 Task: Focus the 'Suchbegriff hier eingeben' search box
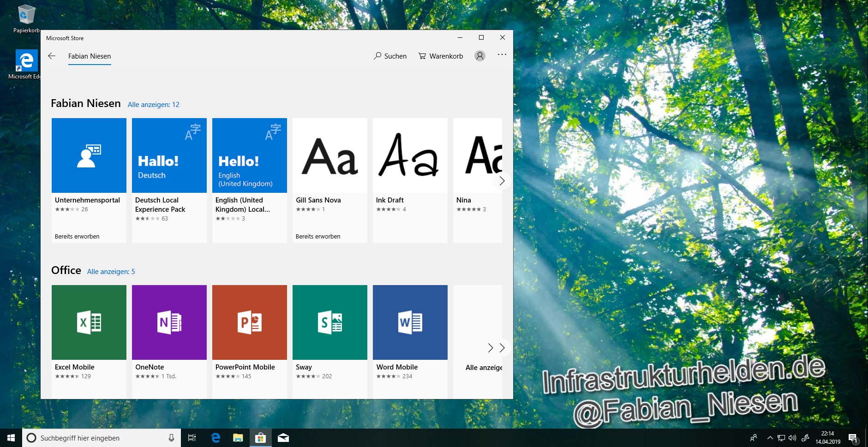tap(101, 438)
